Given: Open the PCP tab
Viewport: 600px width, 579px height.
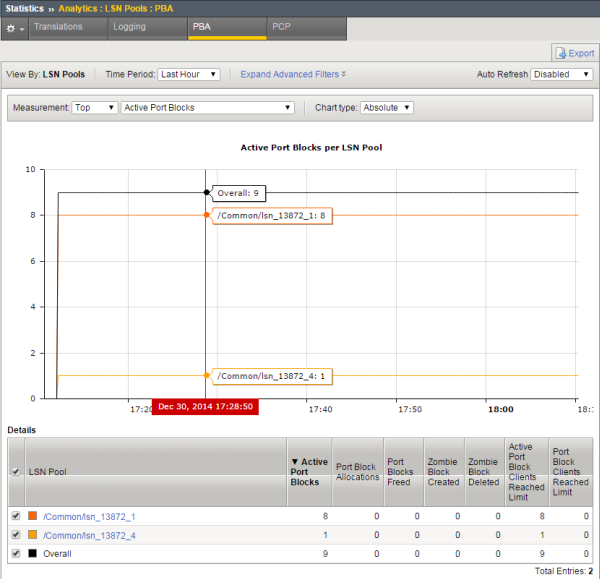Looking at the screenshot, I should 282,28.
